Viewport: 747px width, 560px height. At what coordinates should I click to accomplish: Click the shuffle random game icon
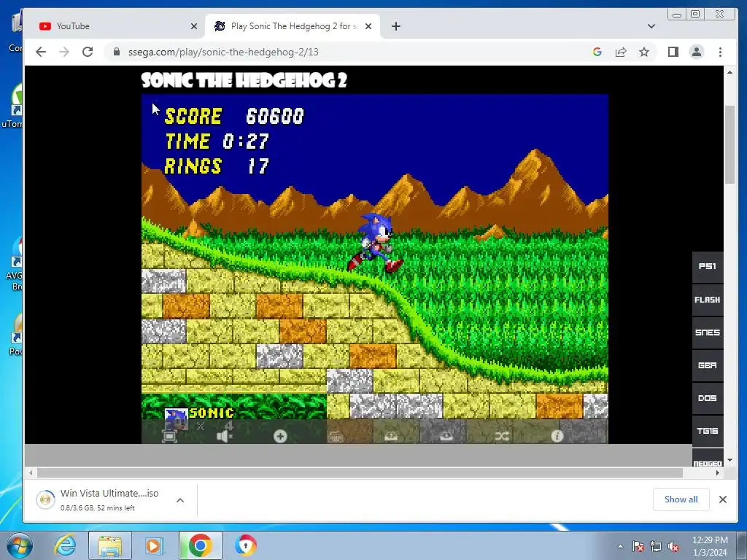[x=502, y=436]
